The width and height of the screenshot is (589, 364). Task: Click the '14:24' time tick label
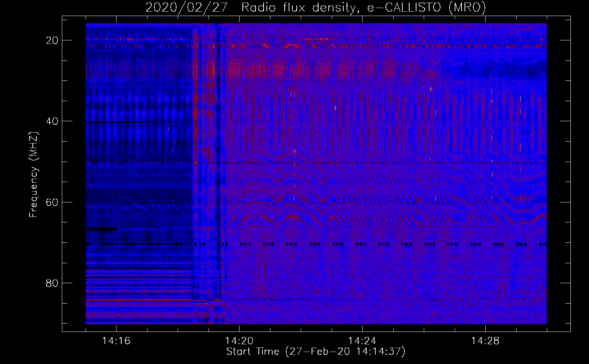[362, 341]
